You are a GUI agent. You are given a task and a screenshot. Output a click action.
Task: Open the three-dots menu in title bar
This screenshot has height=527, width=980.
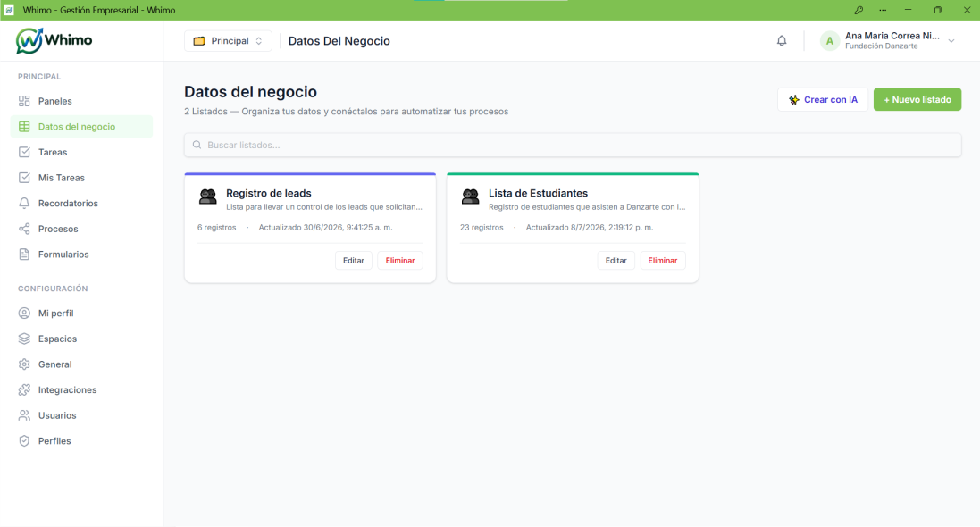[883, 10]
